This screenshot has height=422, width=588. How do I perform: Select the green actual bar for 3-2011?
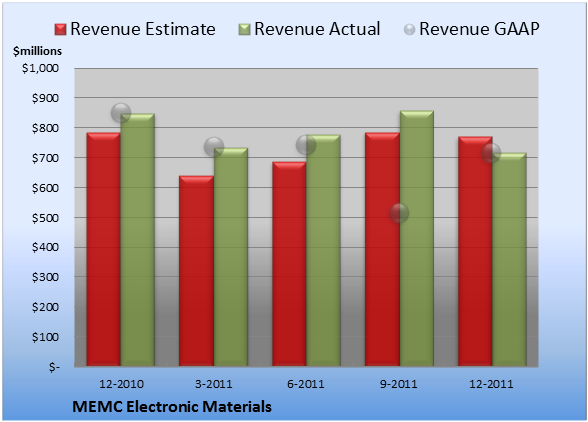click(231, 257)
